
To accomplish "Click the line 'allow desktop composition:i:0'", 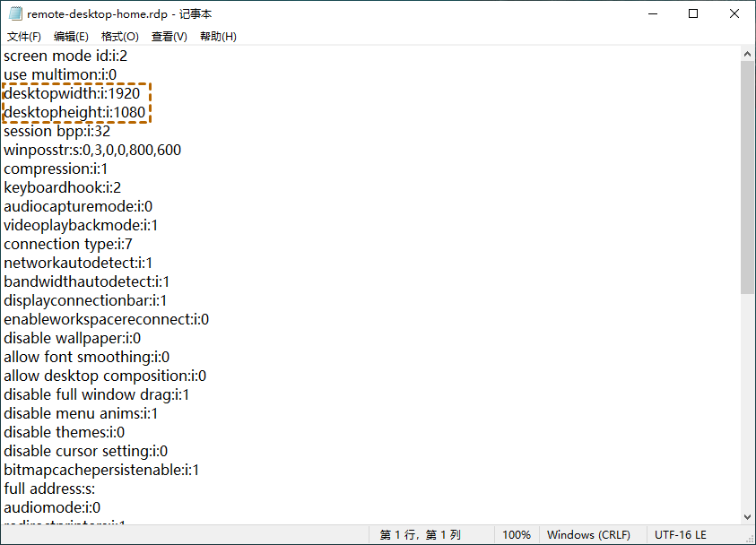I will coord(105,376).
